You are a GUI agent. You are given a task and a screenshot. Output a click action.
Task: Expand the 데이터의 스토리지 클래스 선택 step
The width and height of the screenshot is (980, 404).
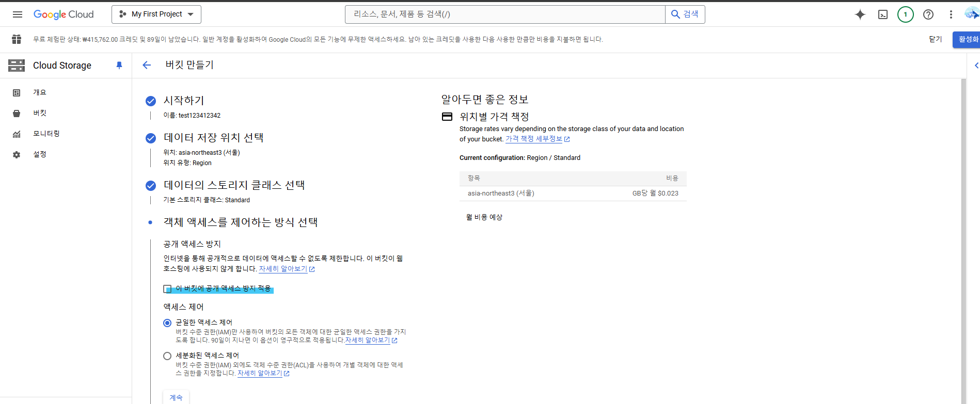(234, 185)
